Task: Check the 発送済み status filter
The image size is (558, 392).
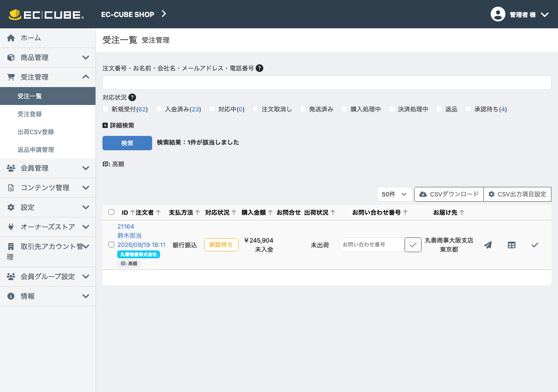Action: 303,109
